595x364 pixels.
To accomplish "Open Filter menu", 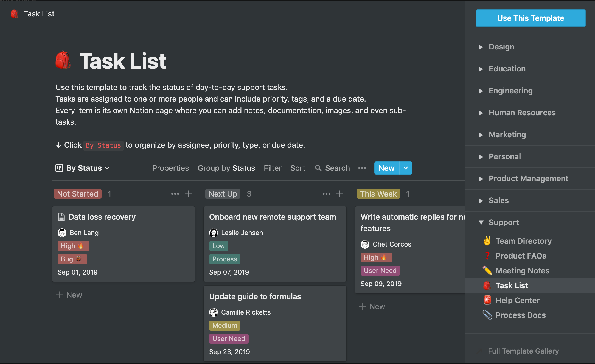I will tap(273, 168).
